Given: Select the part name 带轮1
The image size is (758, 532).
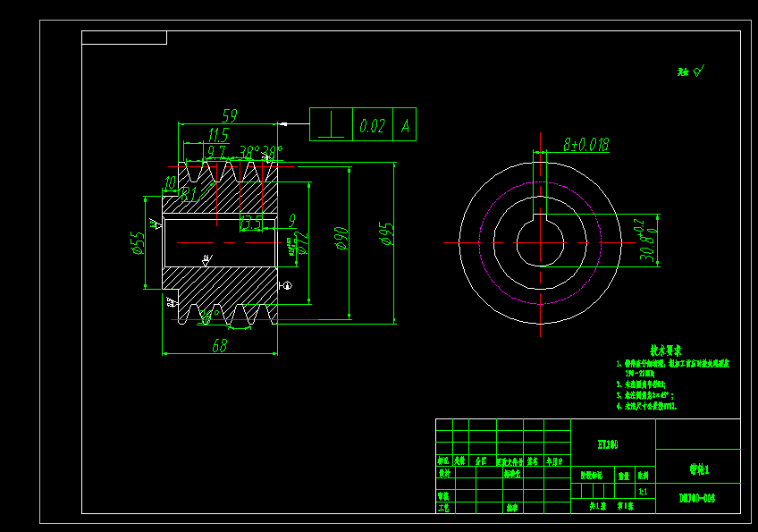Looking at the screenshot, I should (x=699, y=469).
